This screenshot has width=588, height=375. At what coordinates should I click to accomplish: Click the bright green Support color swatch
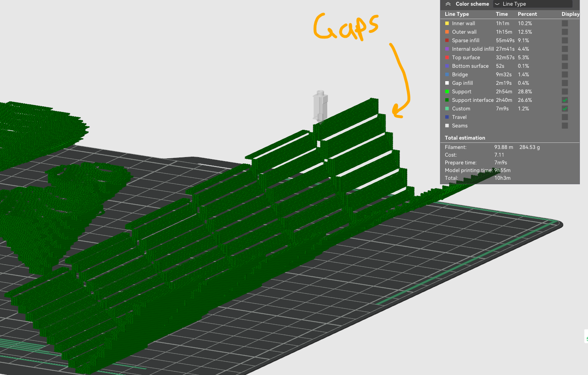447,92
